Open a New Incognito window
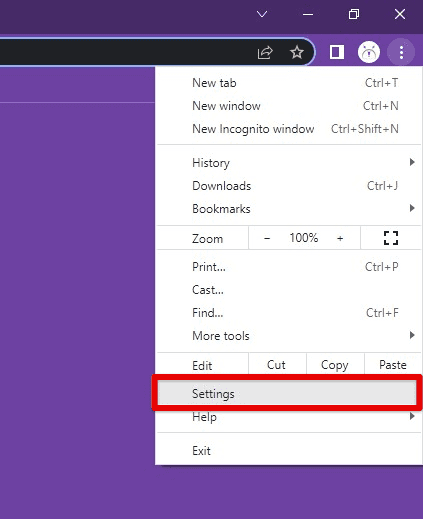The width and height of the screenshot is (423, 519). 289,129
